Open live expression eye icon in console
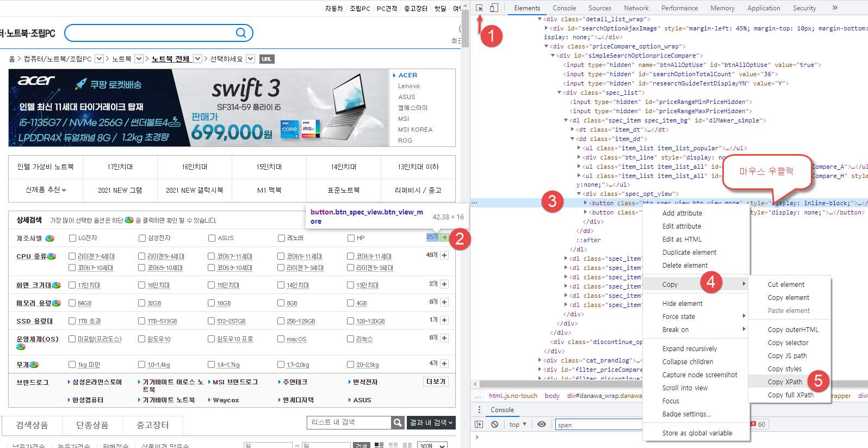The width and height of the screenshot is (868, 448). click(x=542, y=425)
